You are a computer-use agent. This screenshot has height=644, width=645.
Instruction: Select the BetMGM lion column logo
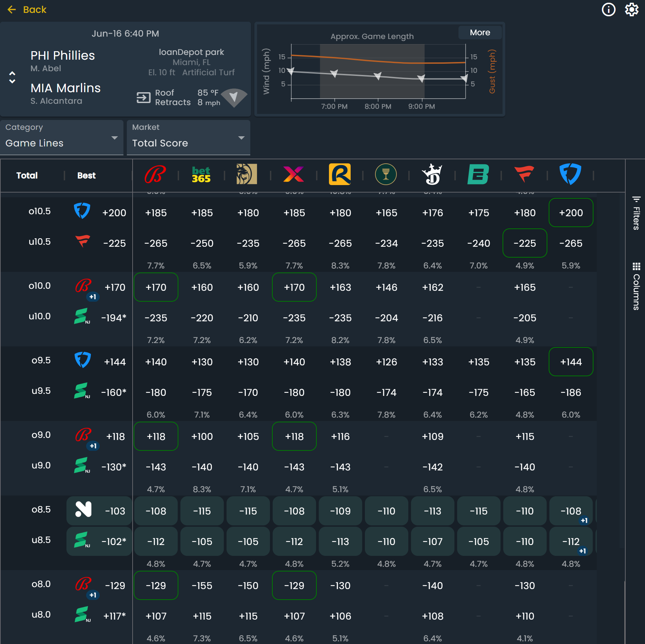[x=247, y=174]
